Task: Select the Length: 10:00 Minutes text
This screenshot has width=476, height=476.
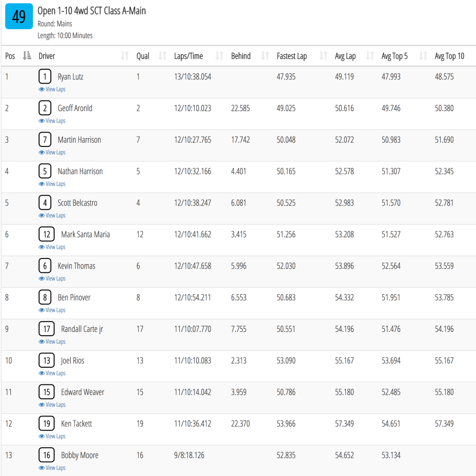Action: pos(65,35)
